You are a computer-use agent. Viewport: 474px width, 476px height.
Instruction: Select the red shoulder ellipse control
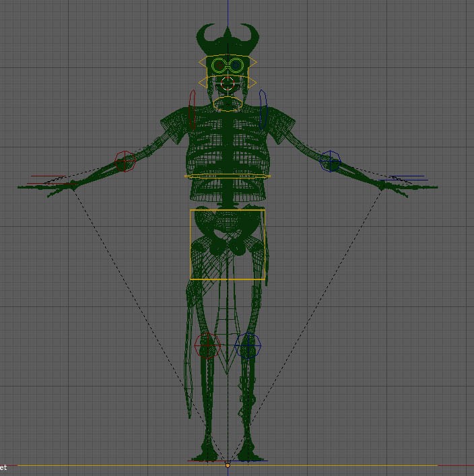click(193, 110)
